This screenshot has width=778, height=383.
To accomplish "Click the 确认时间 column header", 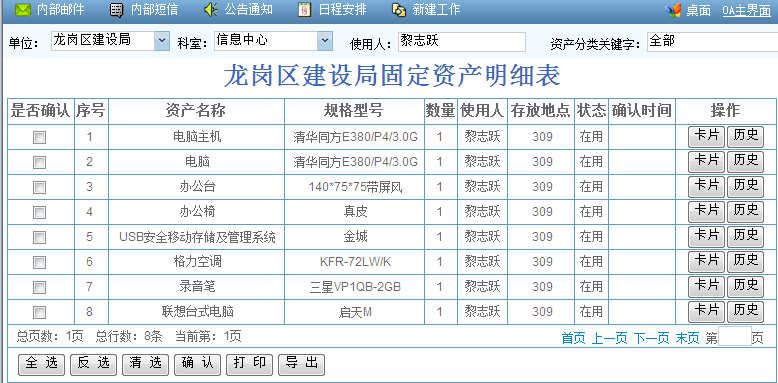I will (x=642, y=111).
